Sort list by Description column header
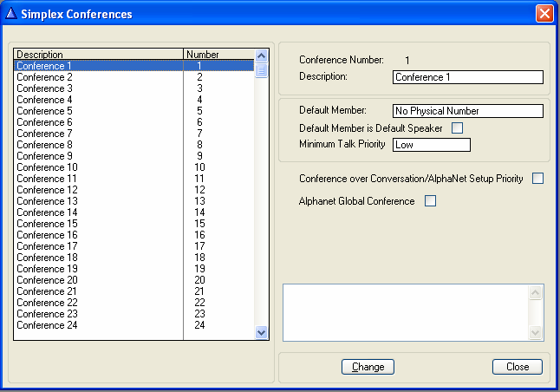Viewport: 560px width, 392px height. tap(98, 55)
